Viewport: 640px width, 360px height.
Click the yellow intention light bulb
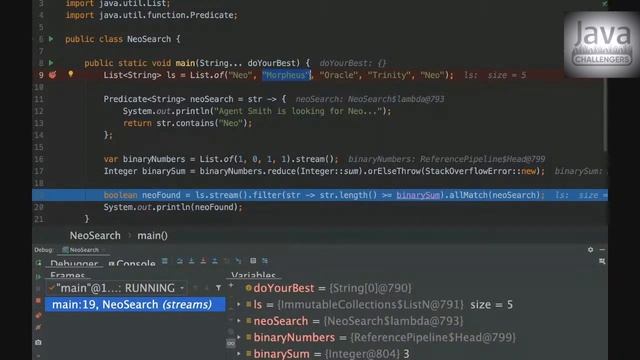(71, 74)
